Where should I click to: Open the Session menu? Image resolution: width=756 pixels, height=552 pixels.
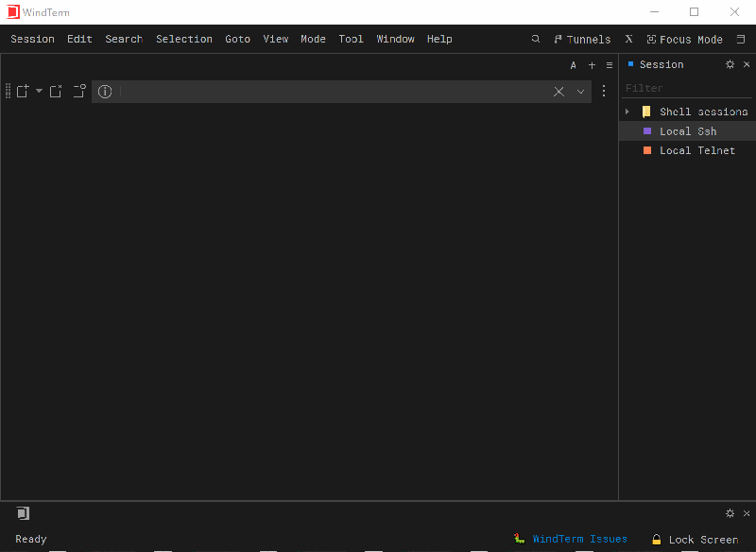click(x=31, y=39)
